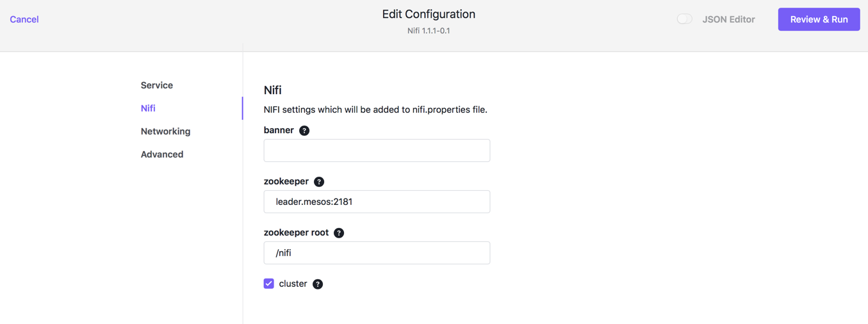
Task: Click the bold "zookeeper" field label
Action: coord(286,181)
